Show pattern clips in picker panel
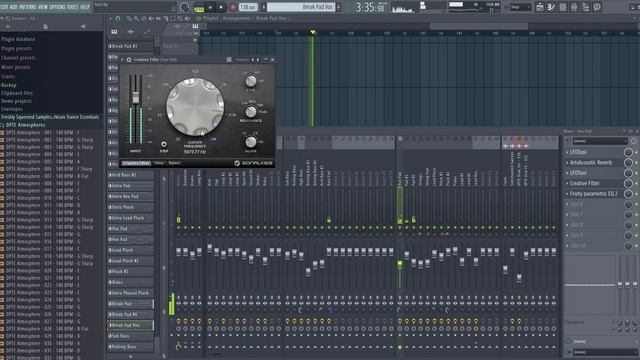The height and width of the screenshot is (360, 640). click(x=114, y=31)
